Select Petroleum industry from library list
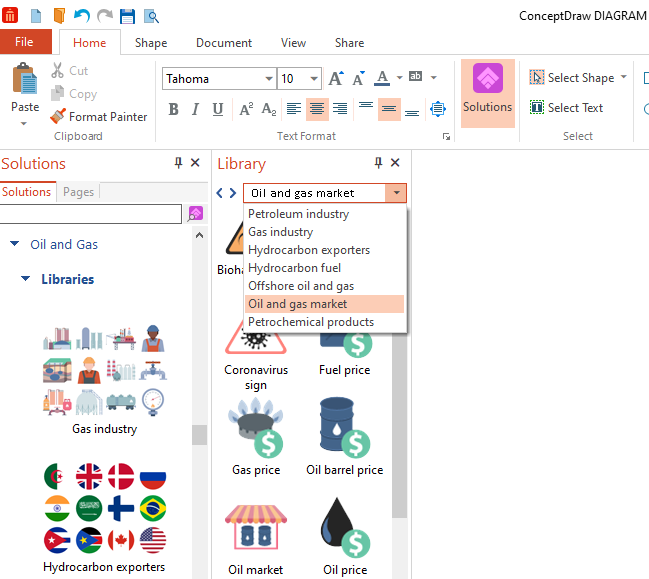The image size is (649, 579). point(324,214)
